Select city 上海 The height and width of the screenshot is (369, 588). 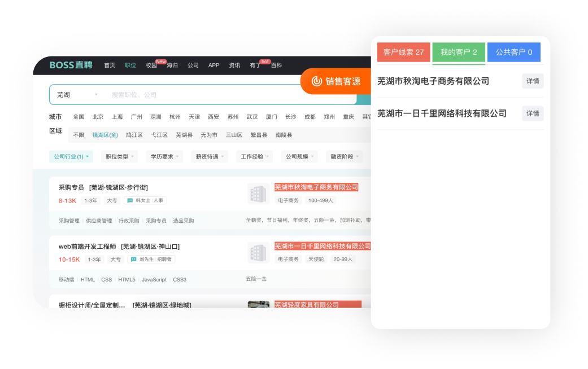coord(117,117)
